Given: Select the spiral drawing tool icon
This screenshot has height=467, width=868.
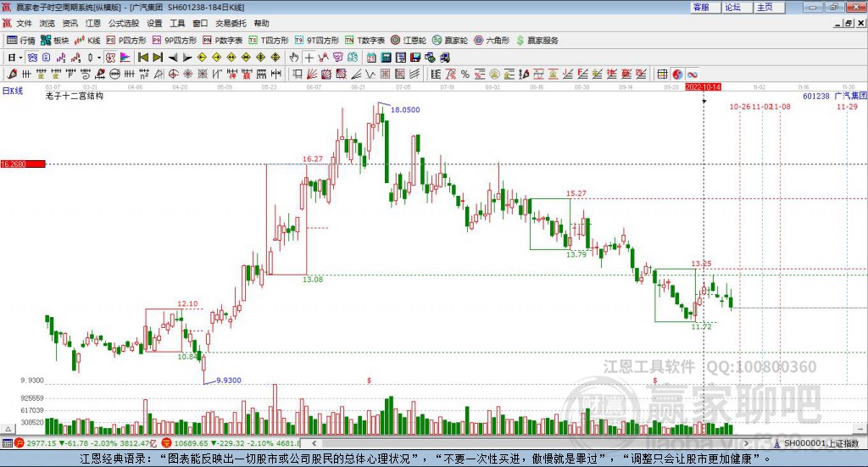Looking at the screenshot, I should click(x=86, y=74).
